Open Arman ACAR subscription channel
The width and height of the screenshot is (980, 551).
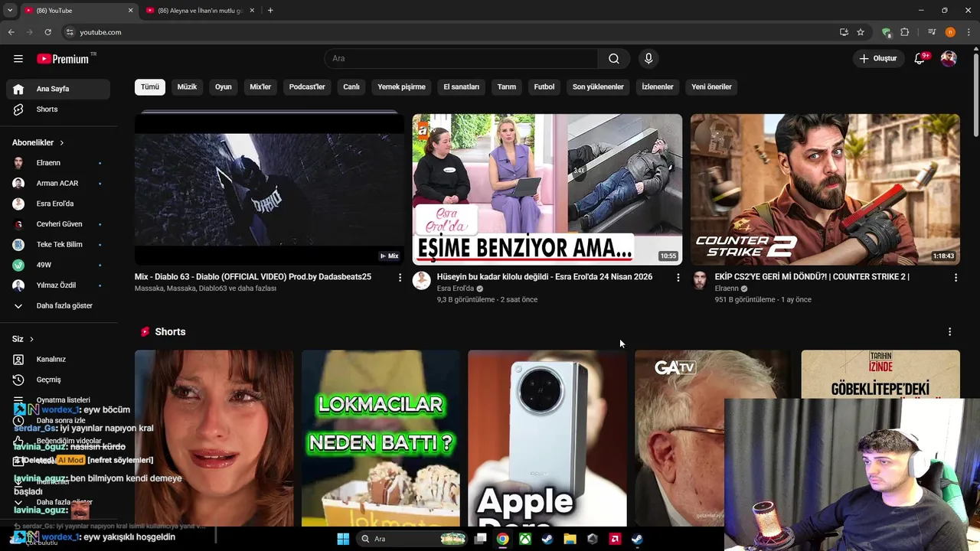pyautogui.click(x=58, y=184)
